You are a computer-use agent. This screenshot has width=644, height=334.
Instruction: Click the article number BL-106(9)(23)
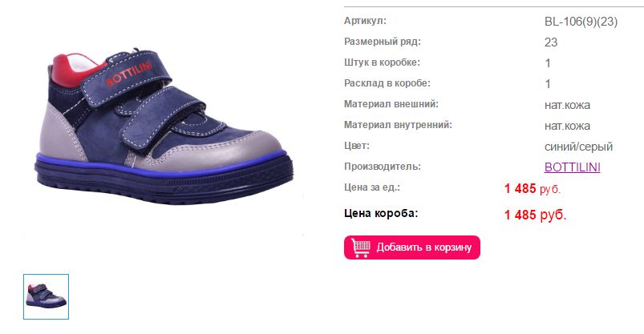click(x=581, y=22)
